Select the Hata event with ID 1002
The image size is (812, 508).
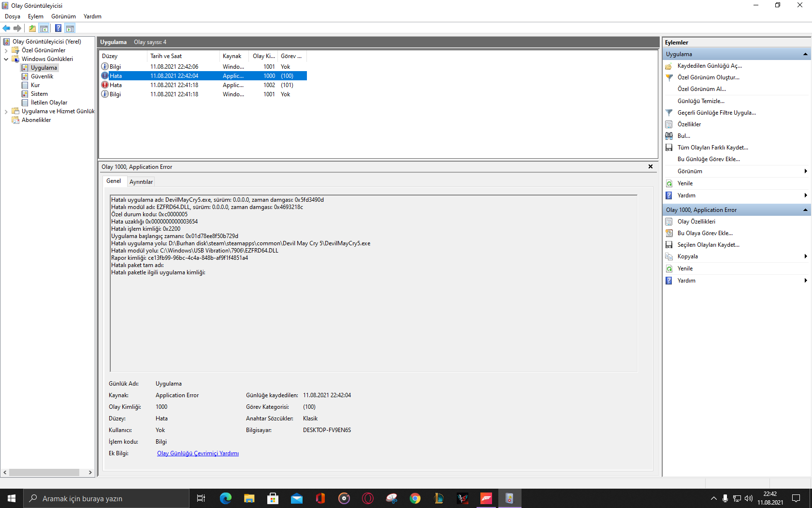click(x=203, y=85)
